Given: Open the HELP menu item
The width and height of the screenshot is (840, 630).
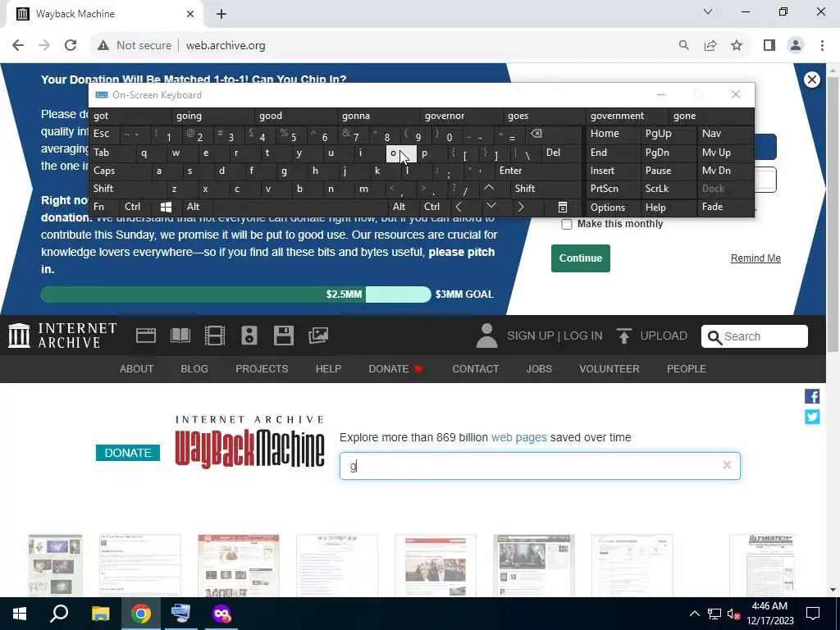Looking at the screenshot, I should (x=328, y=368).
